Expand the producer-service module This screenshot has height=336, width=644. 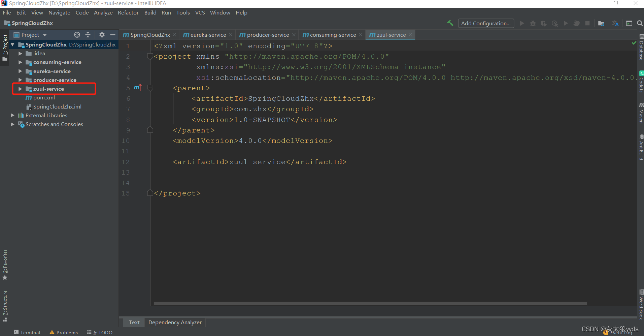20,80
